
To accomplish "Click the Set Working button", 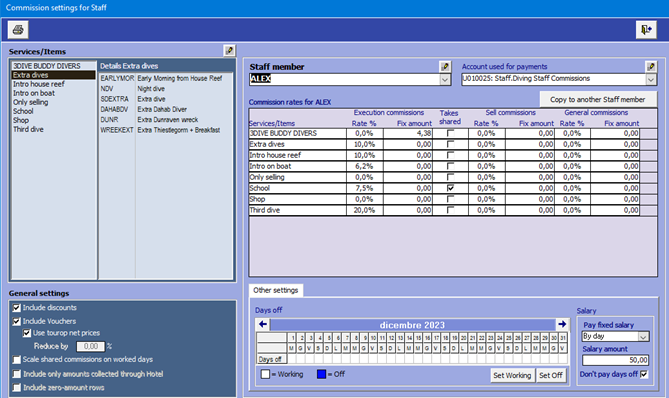I will (512, 375).
